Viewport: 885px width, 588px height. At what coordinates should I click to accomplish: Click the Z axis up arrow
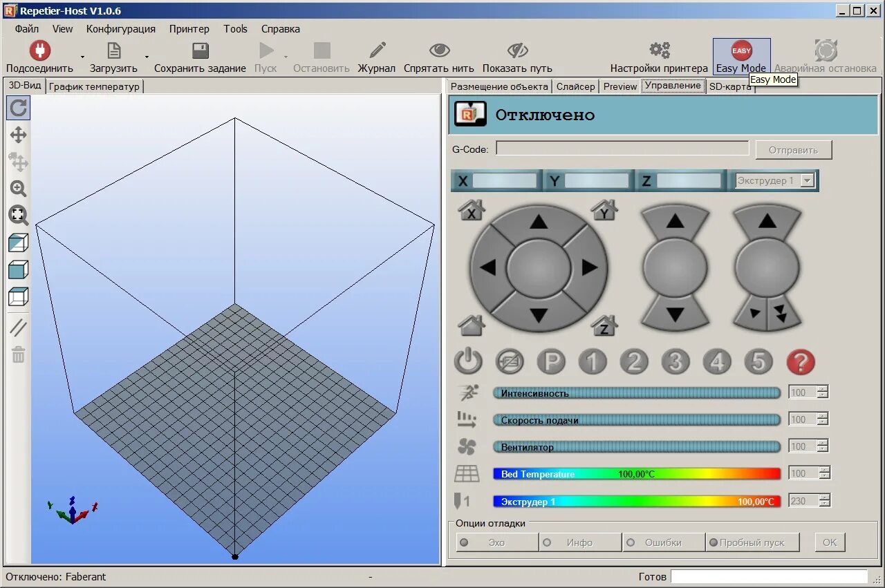(676, 221)
